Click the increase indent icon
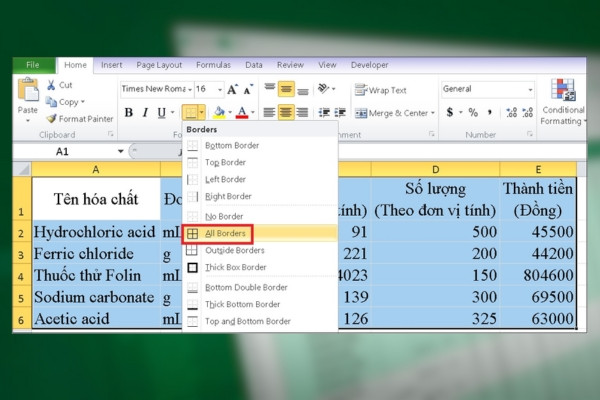Screen dimensions: 600x400 pyautogui.click(x=340, y=113)
